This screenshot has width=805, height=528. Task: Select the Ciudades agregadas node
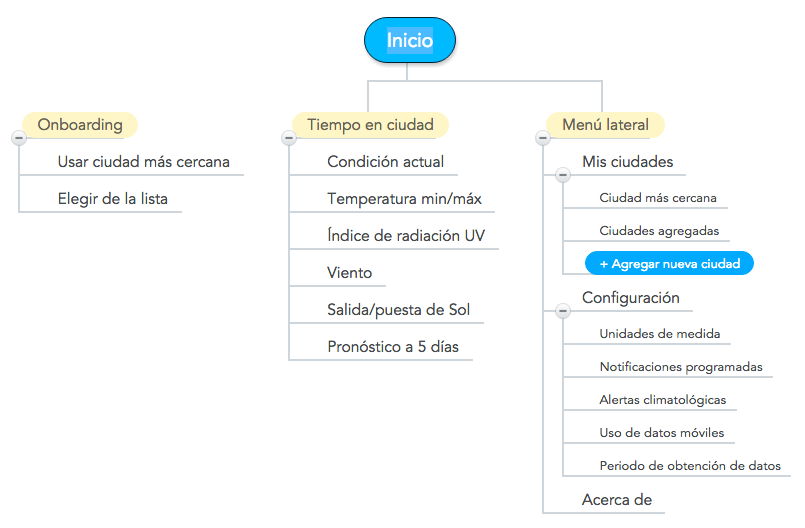[659, 231]
